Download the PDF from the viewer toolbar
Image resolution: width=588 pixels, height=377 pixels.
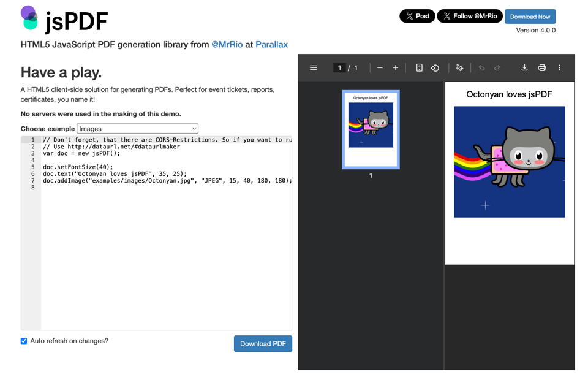tap(524, 67)
